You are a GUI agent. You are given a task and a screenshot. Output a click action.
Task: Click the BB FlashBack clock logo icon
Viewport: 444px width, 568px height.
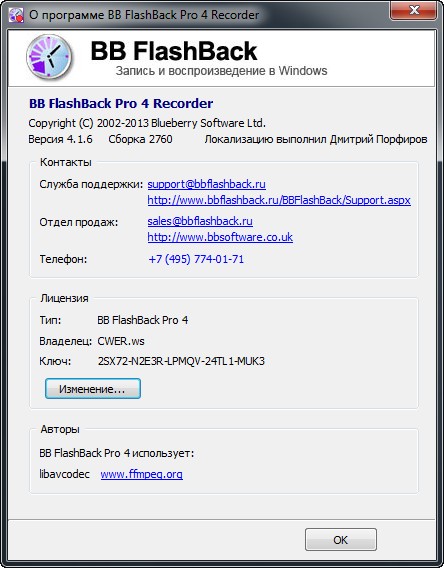[49, 58]
